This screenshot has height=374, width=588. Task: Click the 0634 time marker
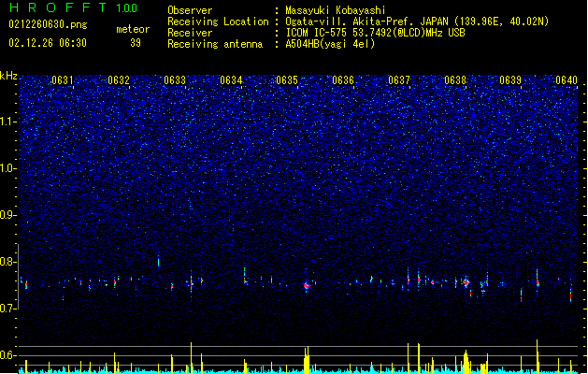(231, 80)
